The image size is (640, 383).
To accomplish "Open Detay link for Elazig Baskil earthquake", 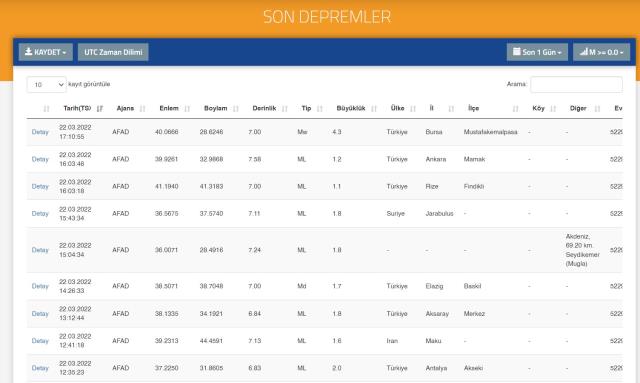I will coord(40,286).
